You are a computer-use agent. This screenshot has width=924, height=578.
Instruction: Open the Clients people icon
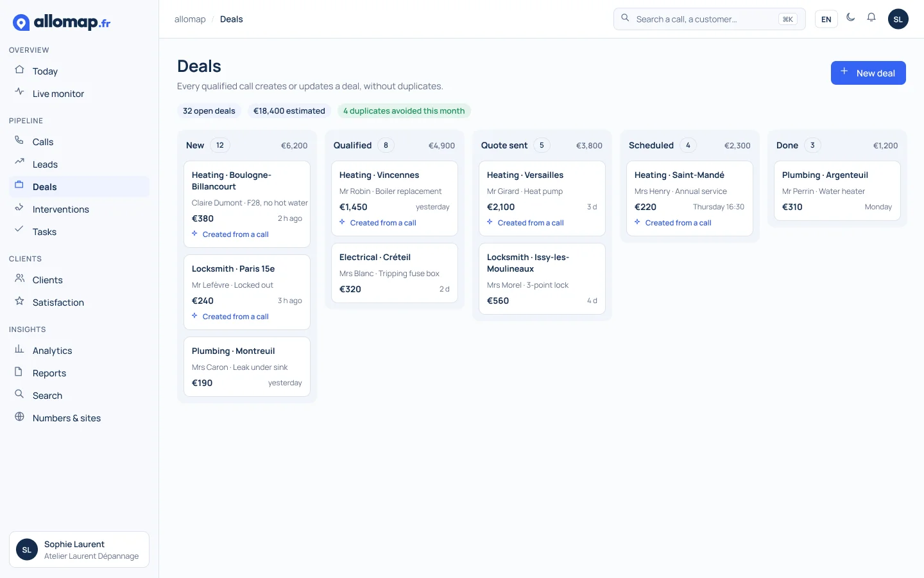[19, 279]
